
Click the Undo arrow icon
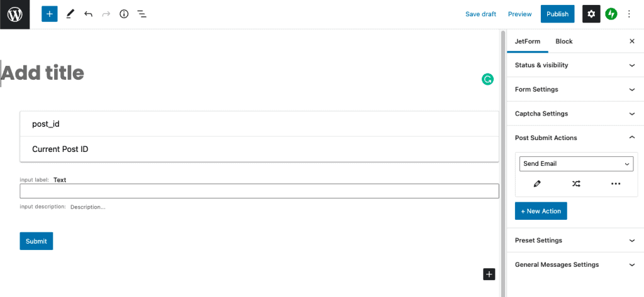88,14
